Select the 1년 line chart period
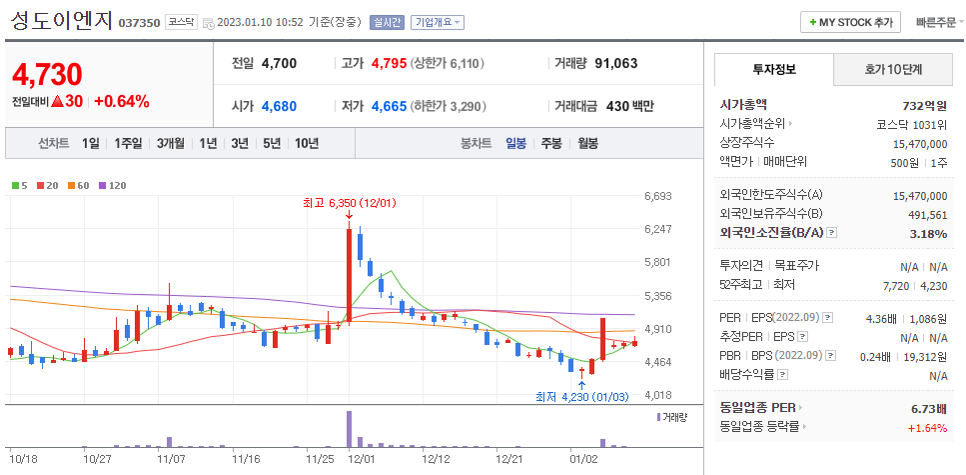Image resolution: width=966 pixels, height=475 pixels. 208,144
